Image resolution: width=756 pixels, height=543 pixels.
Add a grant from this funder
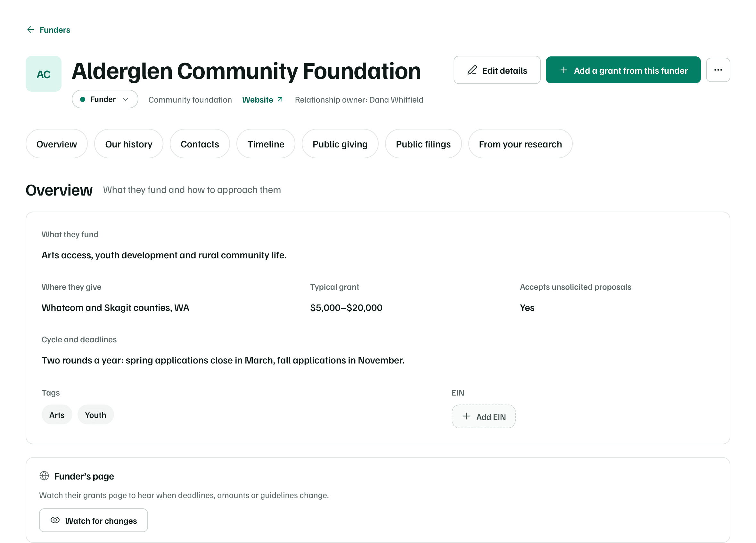(623, 70)
